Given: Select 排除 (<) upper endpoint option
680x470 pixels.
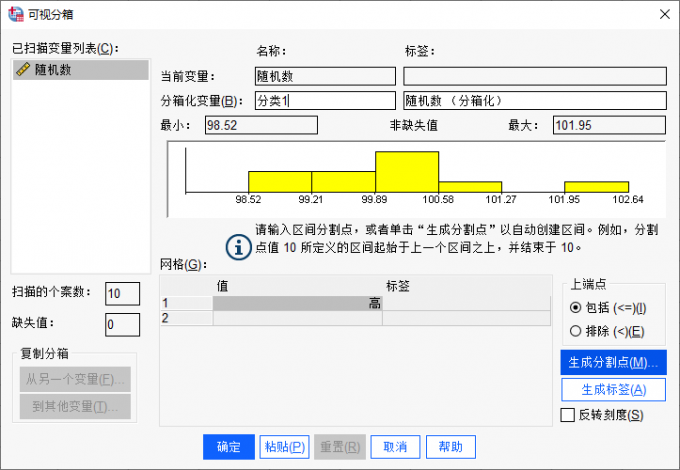Looking at the screenshot, I should [x=607, y=331].
